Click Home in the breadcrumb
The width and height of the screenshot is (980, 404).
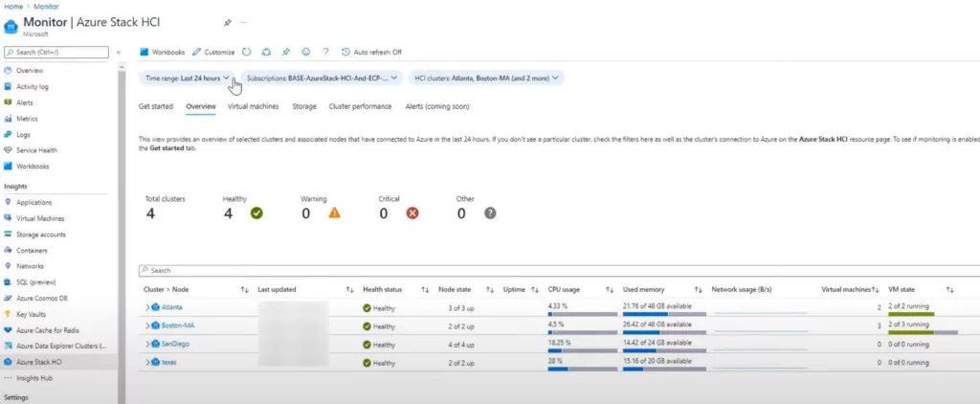coord(12,6)
